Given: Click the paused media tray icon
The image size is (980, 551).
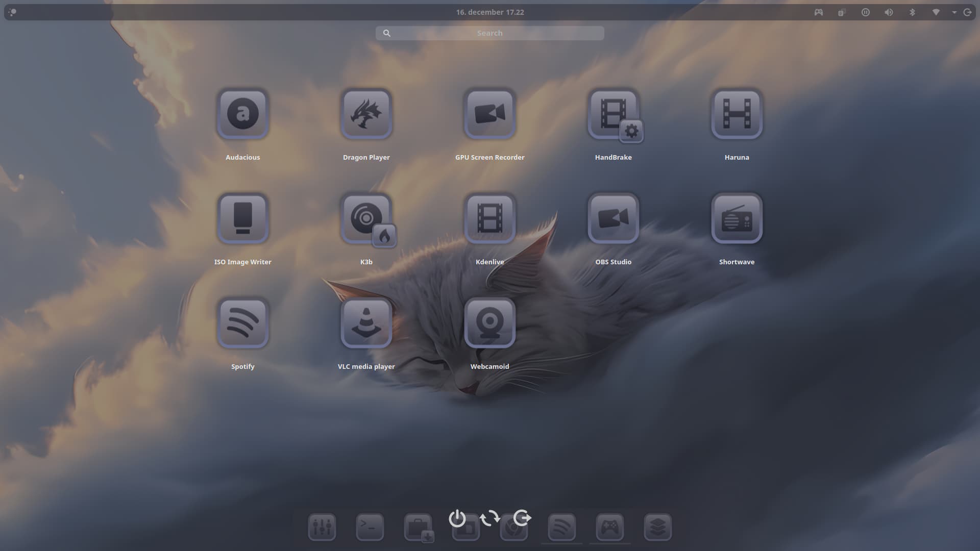Looking at the screenshot, I should coord(865,12).
